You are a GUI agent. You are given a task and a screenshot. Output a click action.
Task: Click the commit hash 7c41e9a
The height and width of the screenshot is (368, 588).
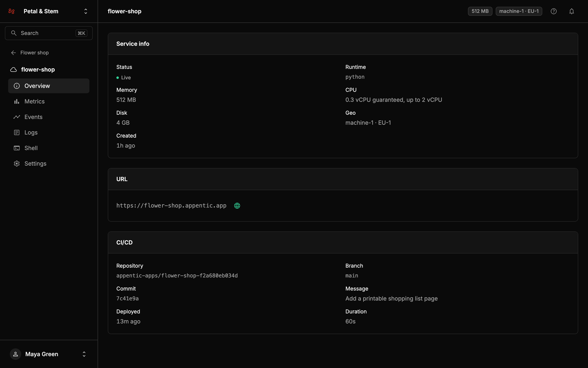[x=128, y=298]
